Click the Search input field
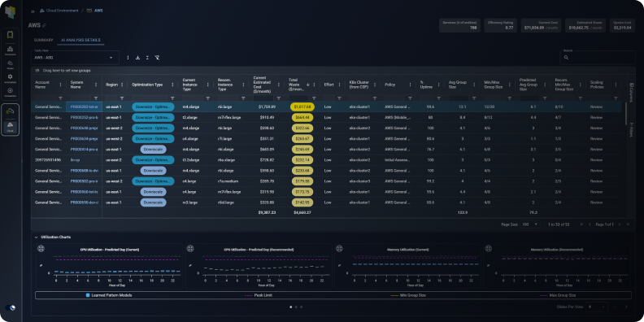Viewport: 644px width, 322px height. 598,58
